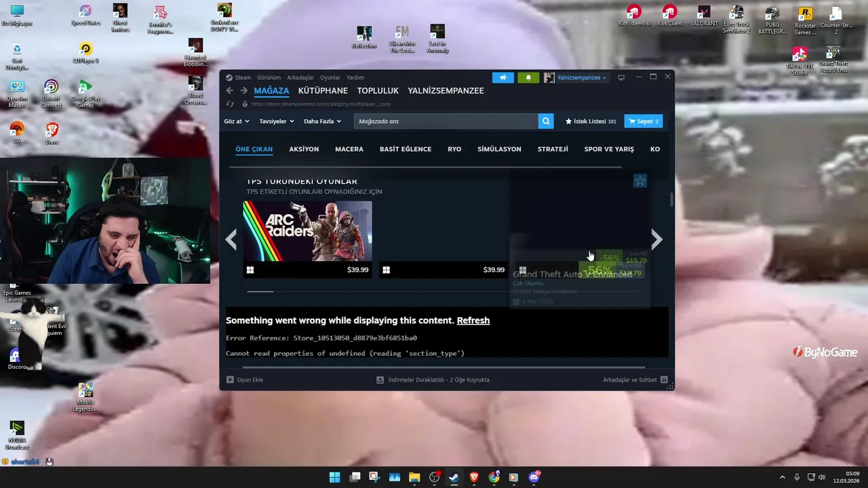The image size is (868, 488).
Task: Select the AKSİYON category tab
Action: 304,149
